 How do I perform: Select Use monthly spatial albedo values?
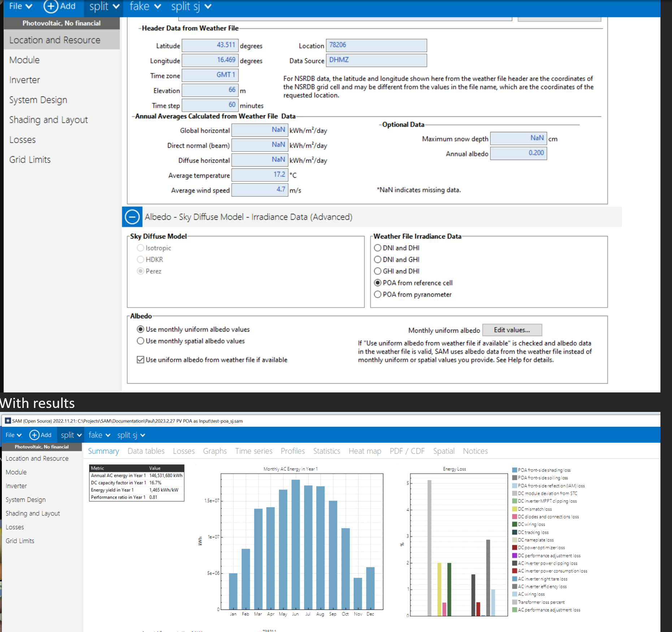coord(140,341)
